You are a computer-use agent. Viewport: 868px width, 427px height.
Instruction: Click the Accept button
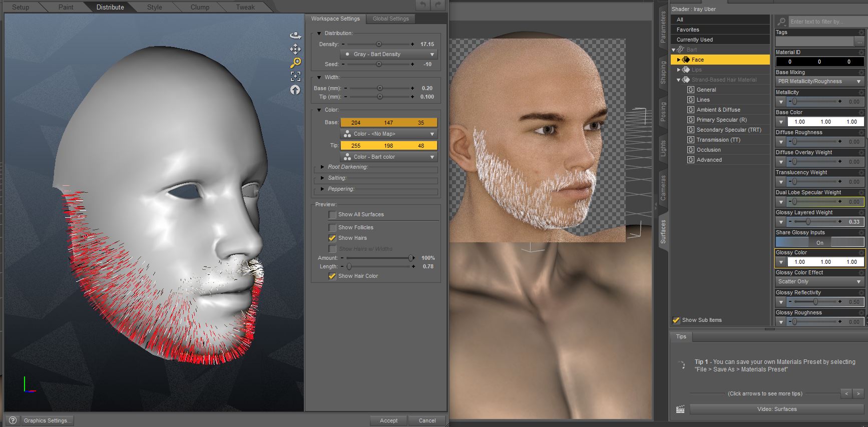click(388, 420)
